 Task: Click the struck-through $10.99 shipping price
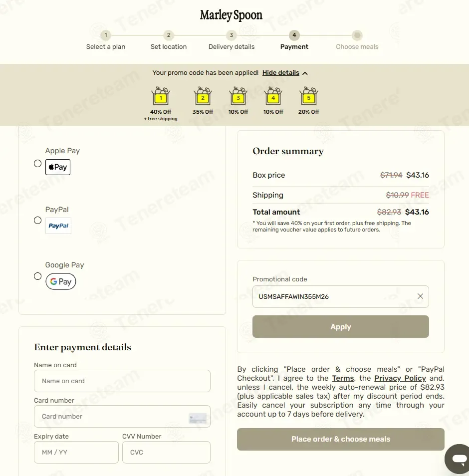click(x=397, y=195)
